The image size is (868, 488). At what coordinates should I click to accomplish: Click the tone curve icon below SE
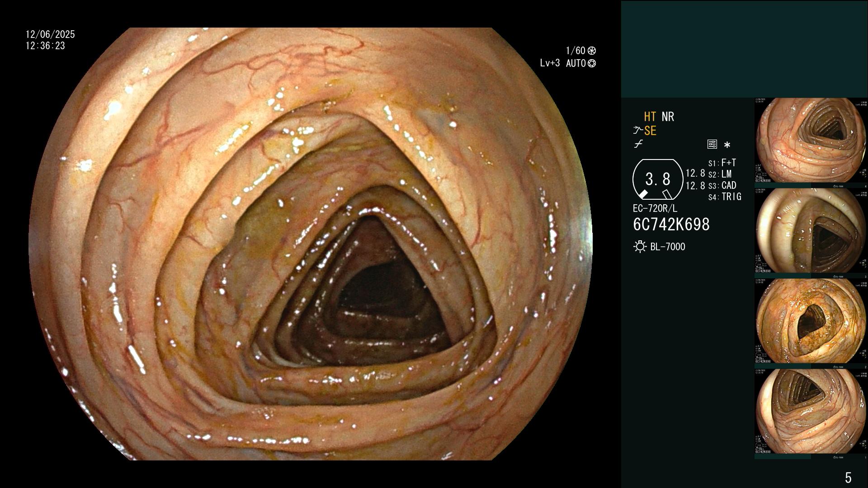(x=638, y=144)
